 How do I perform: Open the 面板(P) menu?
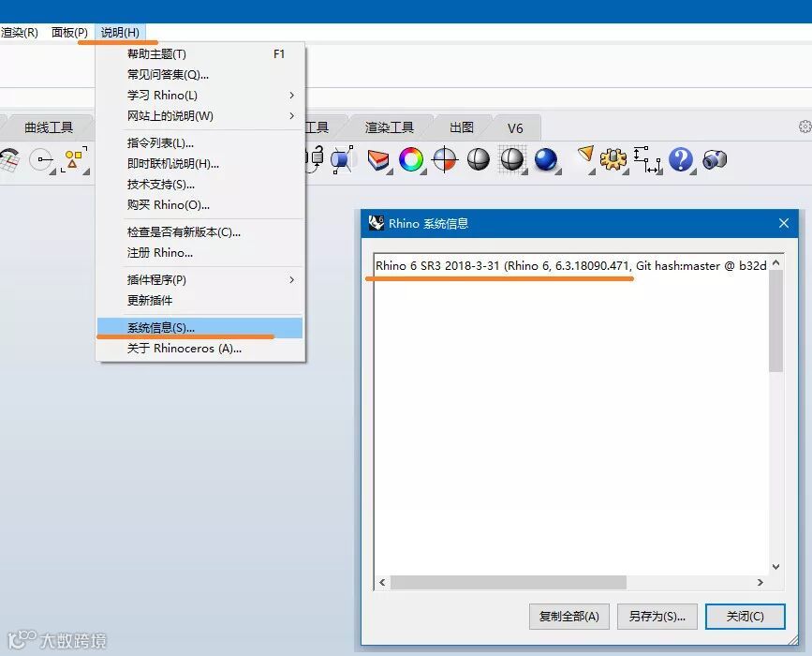point(69,32)
